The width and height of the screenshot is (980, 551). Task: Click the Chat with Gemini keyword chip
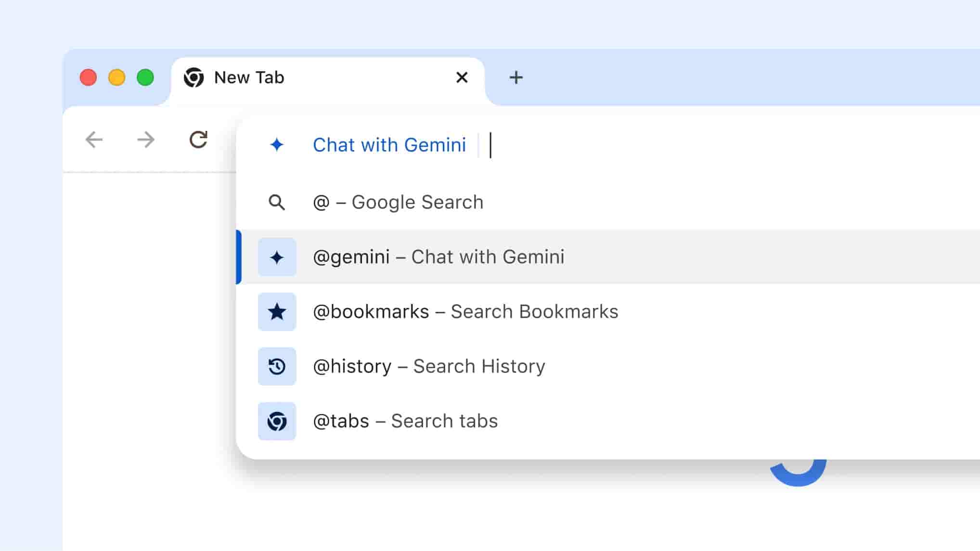pos(389,145)
